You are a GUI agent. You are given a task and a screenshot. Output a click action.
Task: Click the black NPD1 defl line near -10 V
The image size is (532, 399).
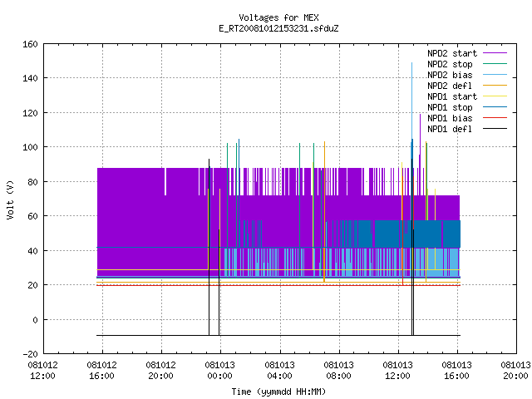(x=278, y=335)
